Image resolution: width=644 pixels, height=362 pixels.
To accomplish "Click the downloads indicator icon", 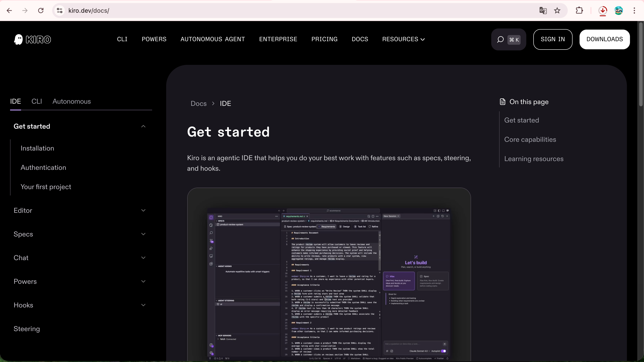I will click(x=603, y=11).
